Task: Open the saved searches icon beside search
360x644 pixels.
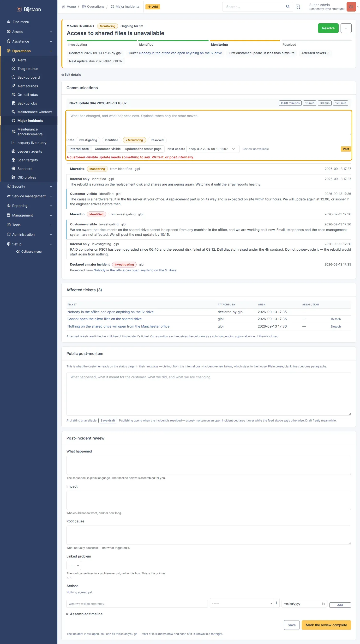Action: click(298, 7)
